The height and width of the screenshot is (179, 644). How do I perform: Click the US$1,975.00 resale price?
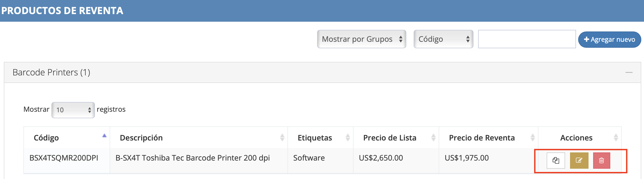[467, 158]
